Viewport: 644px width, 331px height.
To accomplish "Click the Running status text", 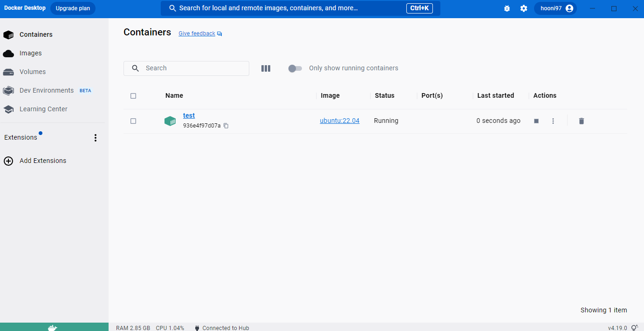I will point(386,121).
